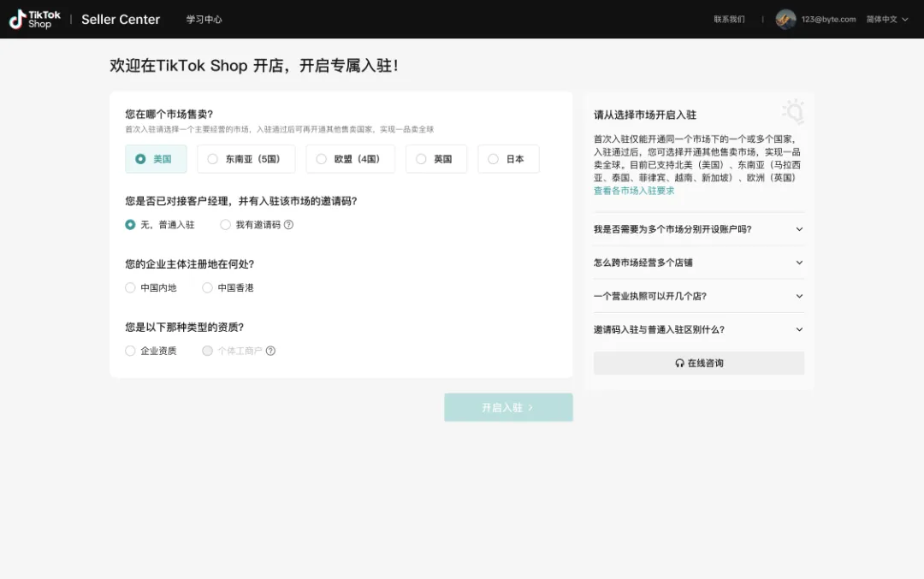Select the 东南亚（5国）market option

[246, 159]
